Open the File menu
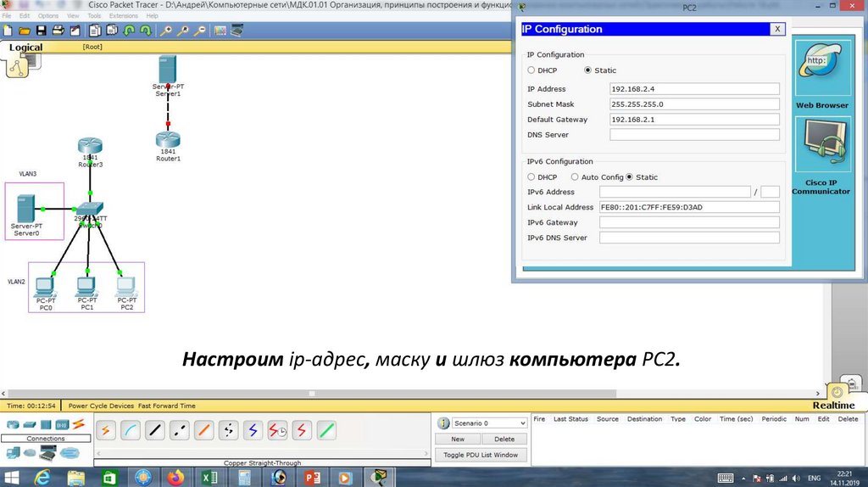This screenshot has width=868, height=487. coord(7,16)
